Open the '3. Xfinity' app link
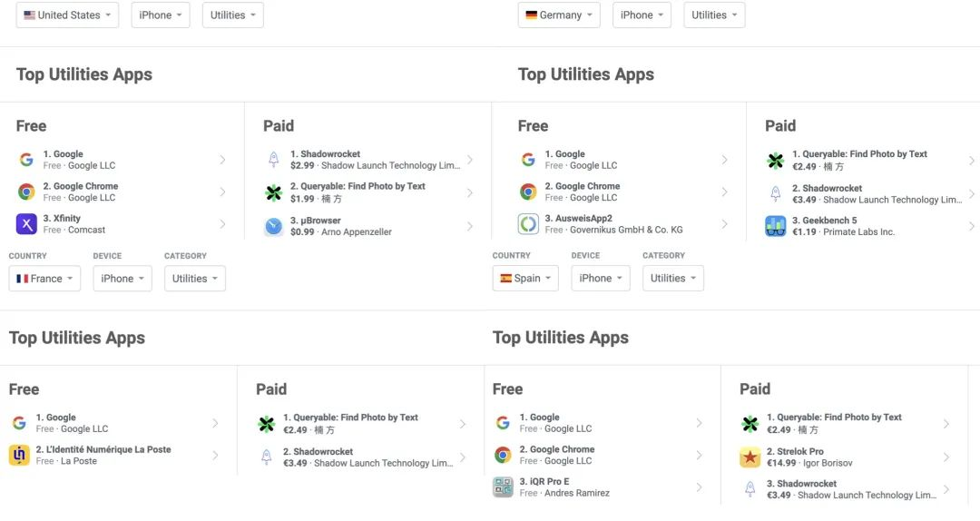Image resolution: width=980 pixels, height=521 pixels. pyautogui.click(x=62, y=218)
